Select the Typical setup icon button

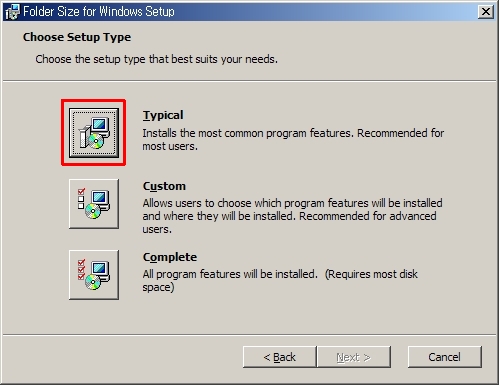click(94, 133)
